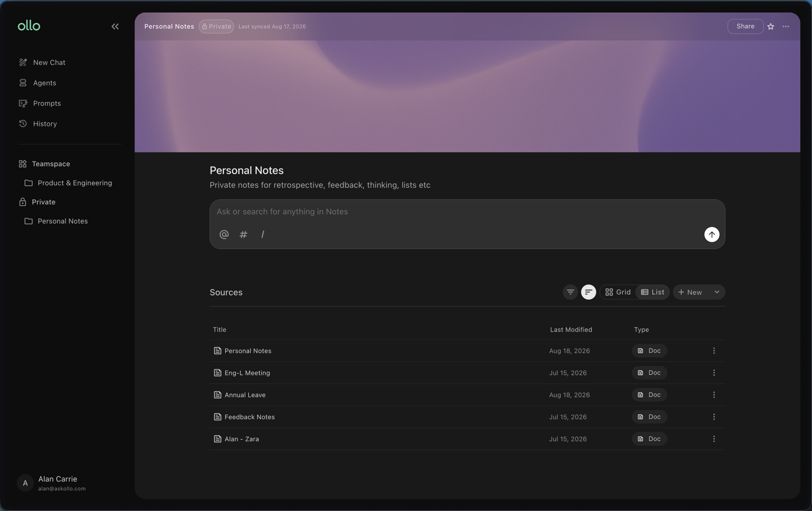812x511 pixels.
Task: Click the Personal Notes page heading
Action: 247,170
